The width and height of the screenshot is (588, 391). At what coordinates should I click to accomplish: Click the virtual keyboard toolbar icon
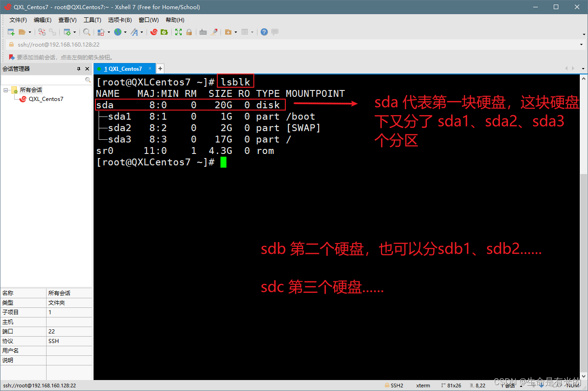click(x=203, y=32)
